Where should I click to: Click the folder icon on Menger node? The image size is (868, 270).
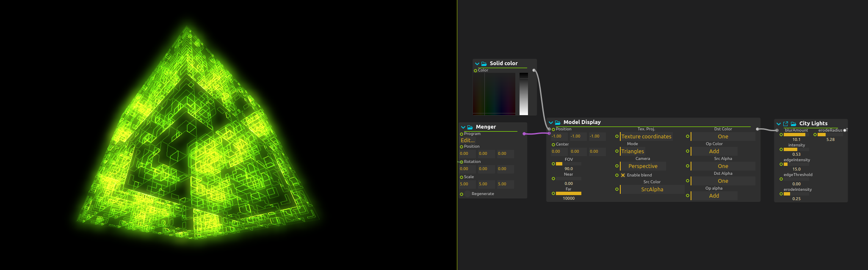(x=470, y=127)
